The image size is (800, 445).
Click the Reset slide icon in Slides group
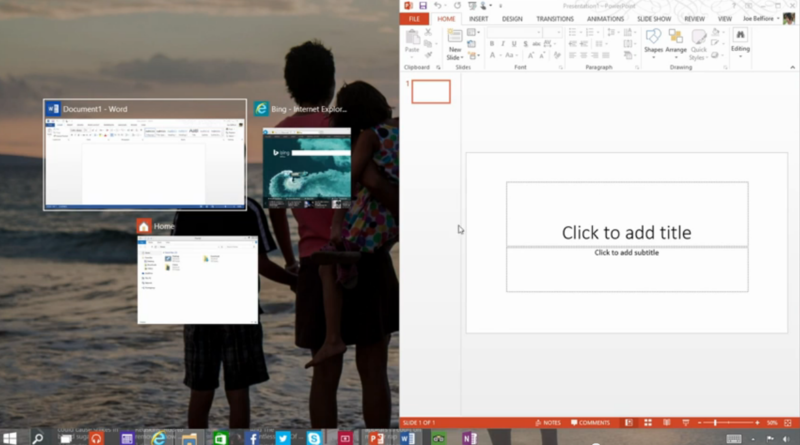pos(471,44)
